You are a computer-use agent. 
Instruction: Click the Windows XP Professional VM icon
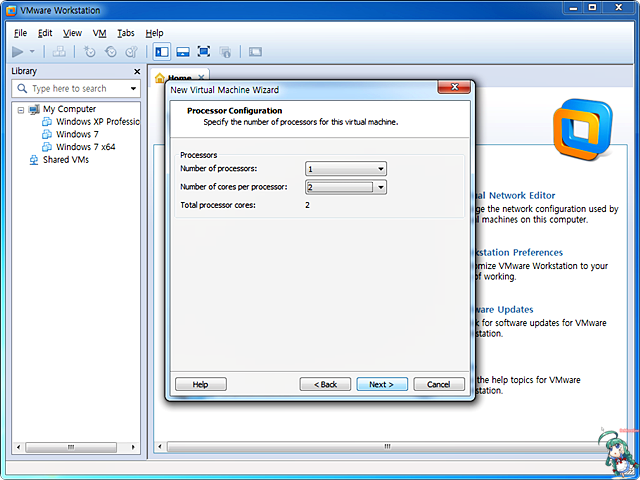coord(47,122)
